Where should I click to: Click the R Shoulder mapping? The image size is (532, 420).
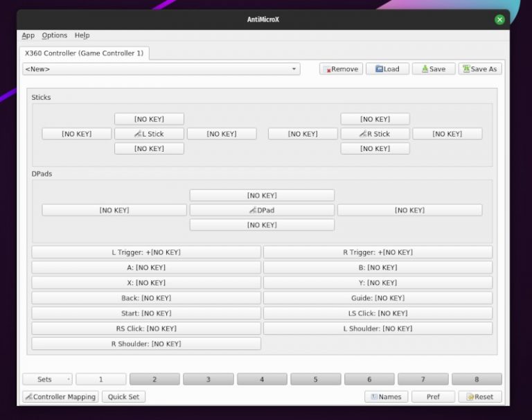[x=146, y=344]
